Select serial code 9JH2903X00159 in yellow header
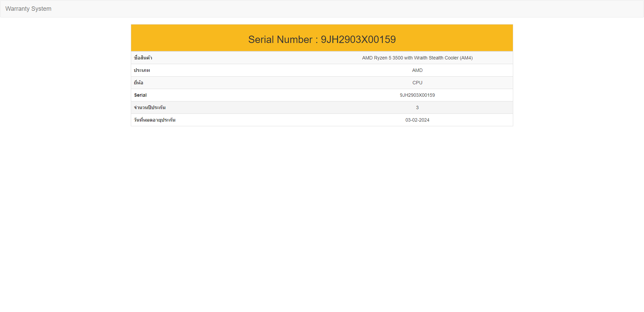The image size is (644, 312). pyautogui.click(x=358, y=40)
